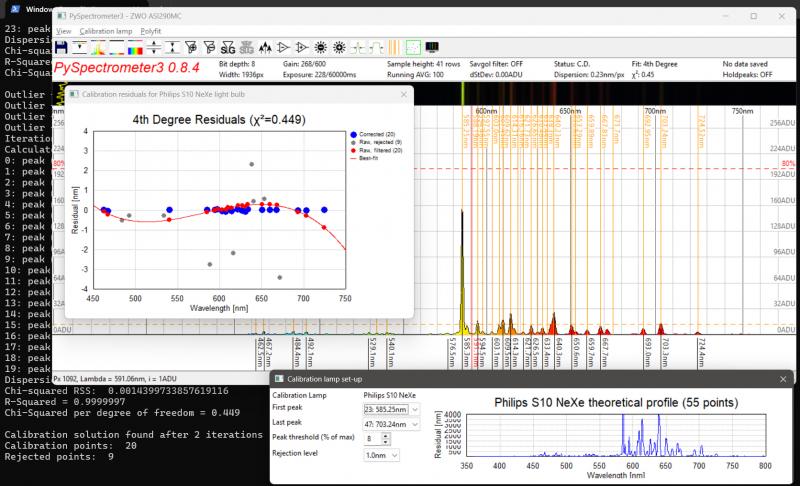Expand the Rejection level dropdown
Viewport: 800px width, 486px height.
pyautogui.click(x=393, y=454)
